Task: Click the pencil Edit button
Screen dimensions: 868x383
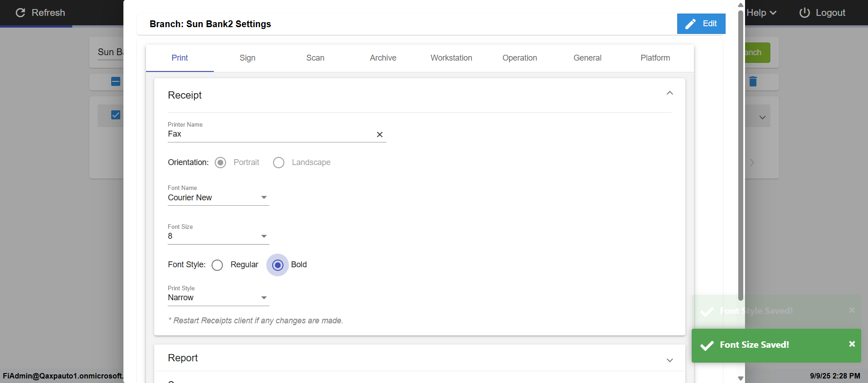Action: pyautogui.click(x=701, y=24)
